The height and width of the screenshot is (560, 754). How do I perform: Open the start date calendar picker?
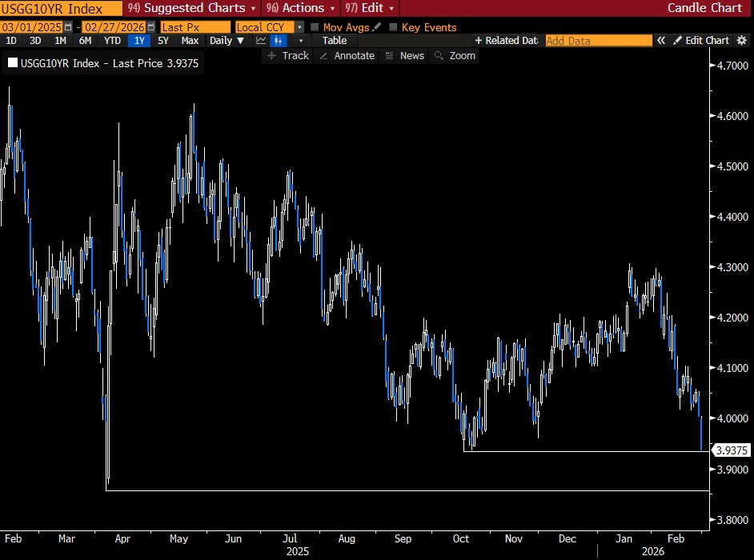pos(68,27)
